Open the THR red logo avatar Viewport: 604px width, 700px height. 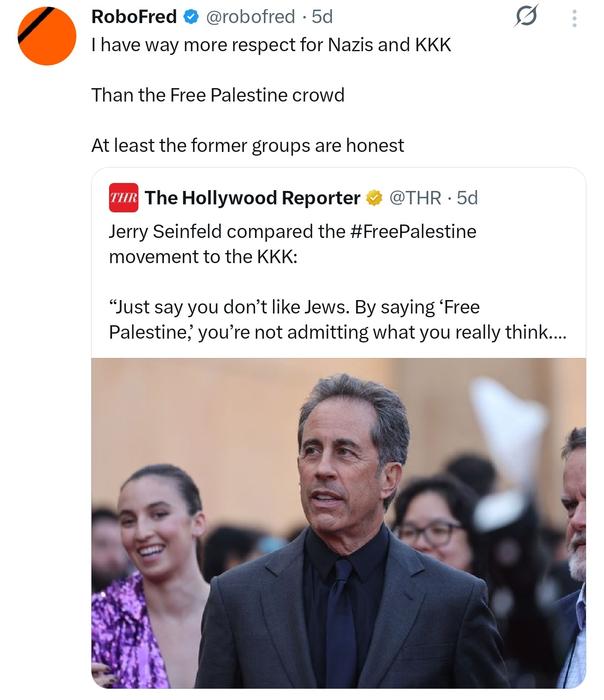[123, 198]
